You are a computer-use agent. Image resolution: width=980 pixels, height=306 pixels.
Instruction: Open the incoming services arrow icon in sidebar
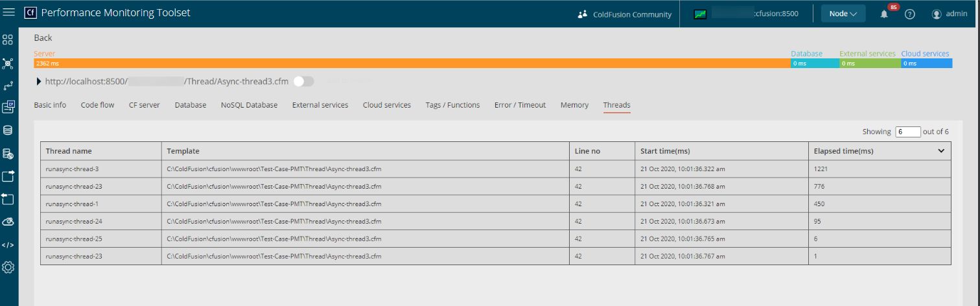point(8,198)
